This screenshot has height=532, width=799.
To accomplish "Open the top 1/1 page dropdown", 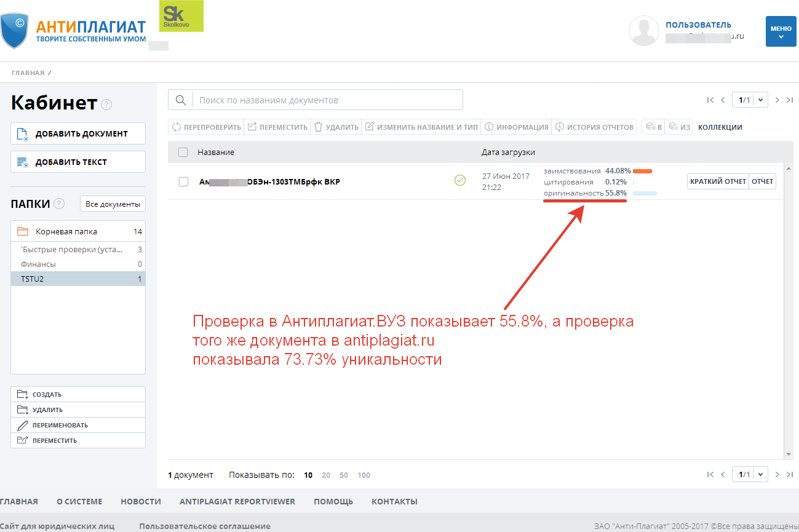I will [x=750, y=100].
